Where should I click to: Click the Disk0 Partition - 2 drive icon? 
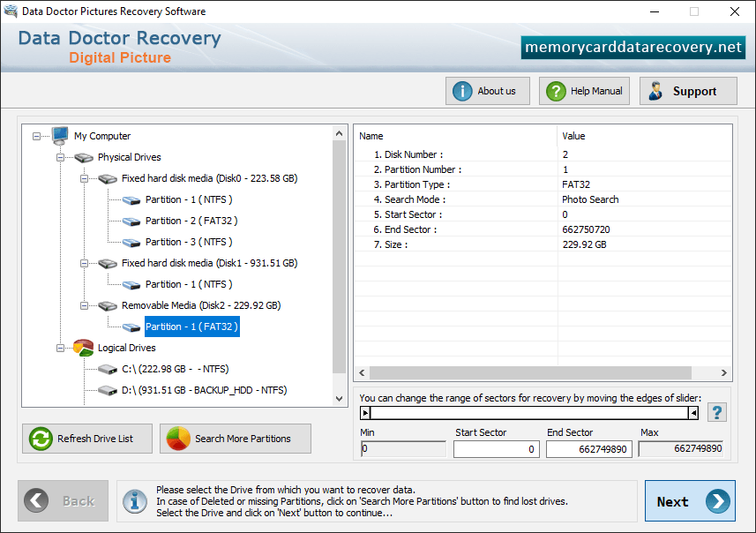click(x=131, y=221)
